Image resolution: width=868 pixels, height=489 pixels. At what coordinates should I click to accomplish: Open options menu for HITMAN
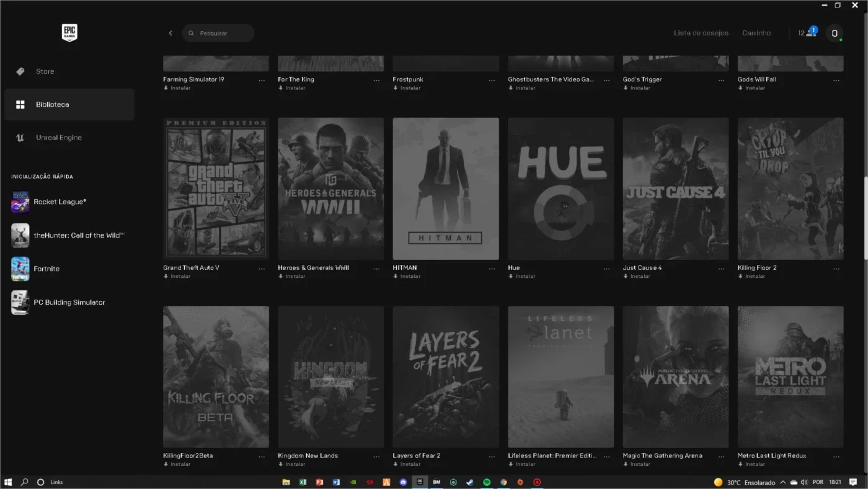492,269
